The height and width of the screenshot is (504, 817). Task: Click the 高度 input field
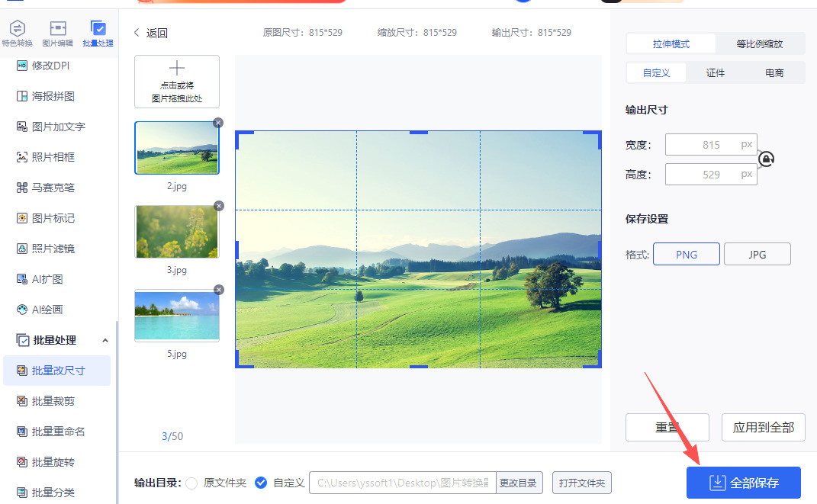click(x=711, y=175)
